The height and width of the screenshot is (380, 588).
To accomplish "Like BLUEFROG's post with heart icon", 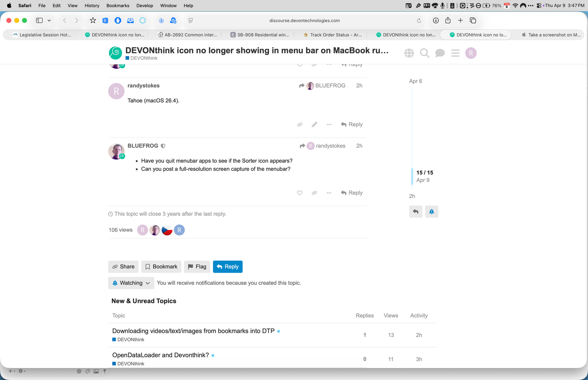I will click(300, 193).
